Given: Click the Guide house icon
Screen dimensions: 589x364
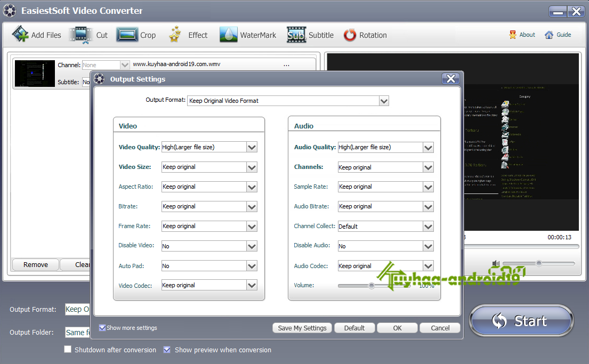Looking at the screenshot, I should click(x=549, y=35).
